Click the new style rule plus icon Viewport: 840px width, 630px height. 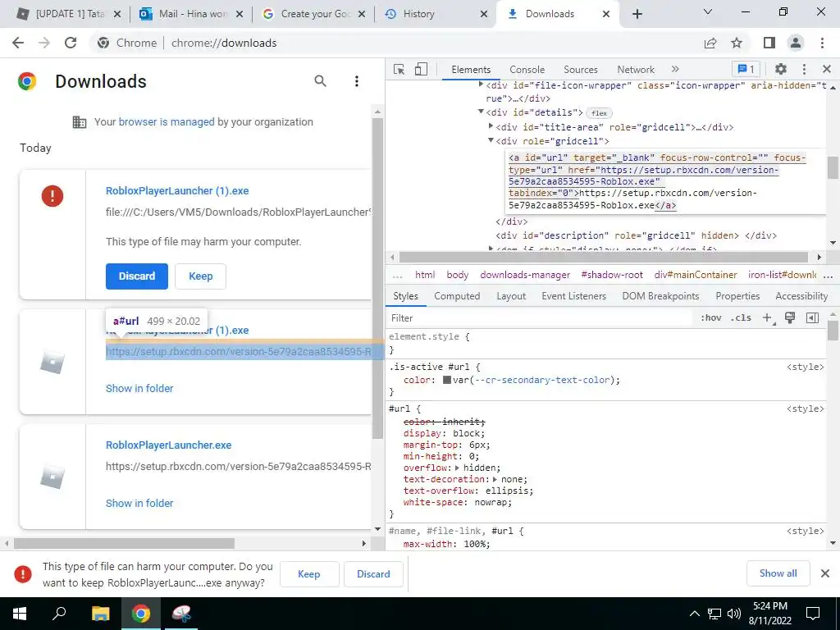click(768, 318)
